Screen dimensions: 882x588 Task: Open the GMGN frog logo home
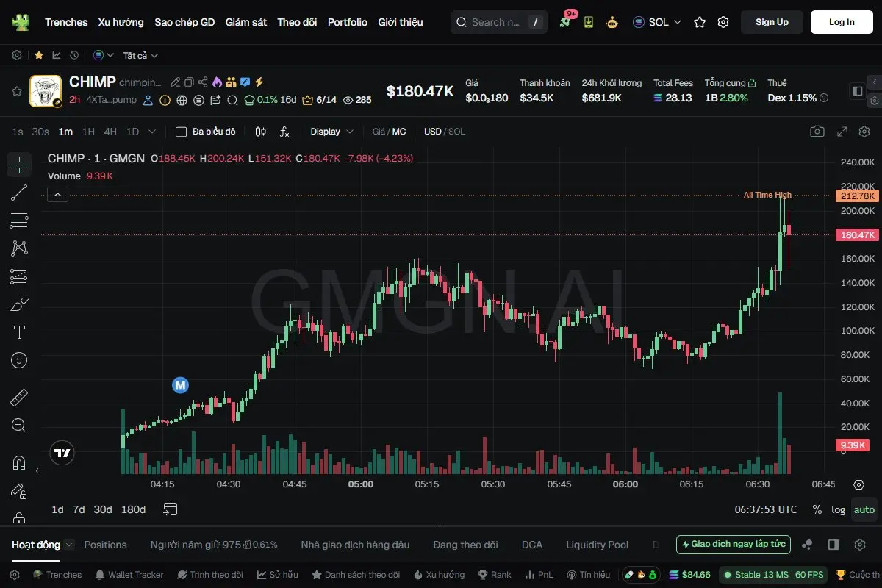(x=21, y=22)
